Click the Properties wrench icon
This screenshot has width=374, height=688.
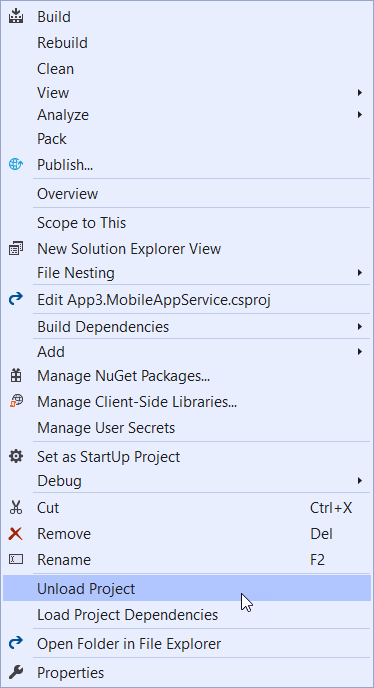(x=16, y=672)
